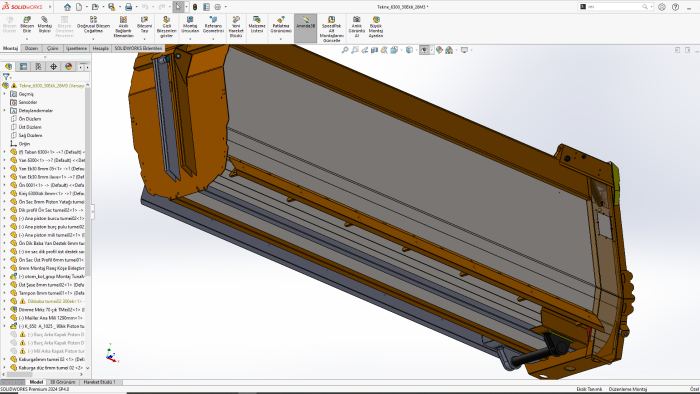
Task: Expand the Detaylandırmalar tree node
Action: (x=4, y=111)
